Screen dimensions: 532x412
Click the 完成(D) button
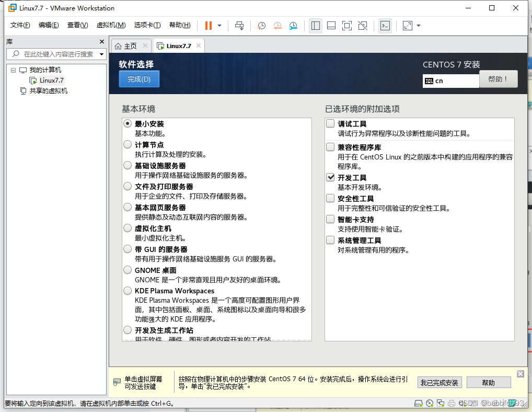coord(139,79)
